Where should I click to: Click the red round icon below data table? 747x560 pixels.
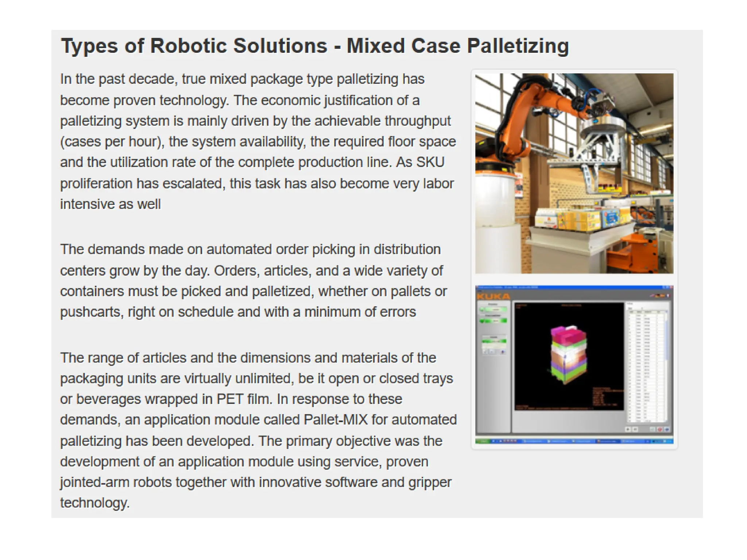(659, 429)
